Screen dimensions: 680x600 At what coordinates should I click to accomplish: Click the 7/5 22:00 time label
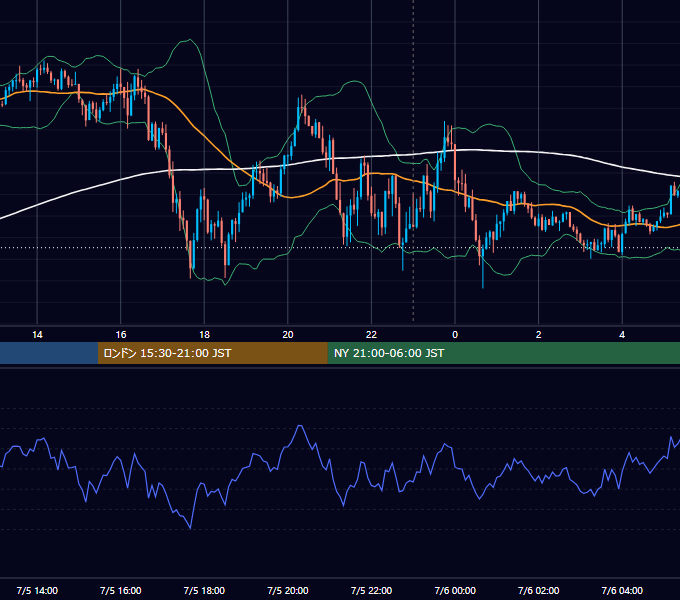tap(371, 590)
